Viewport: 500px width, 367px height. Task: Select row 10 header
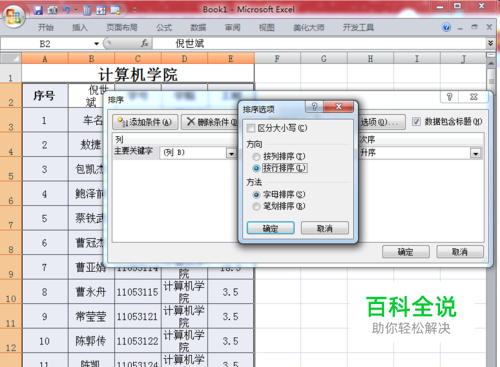pyautogui.click(x=11, y=292)
